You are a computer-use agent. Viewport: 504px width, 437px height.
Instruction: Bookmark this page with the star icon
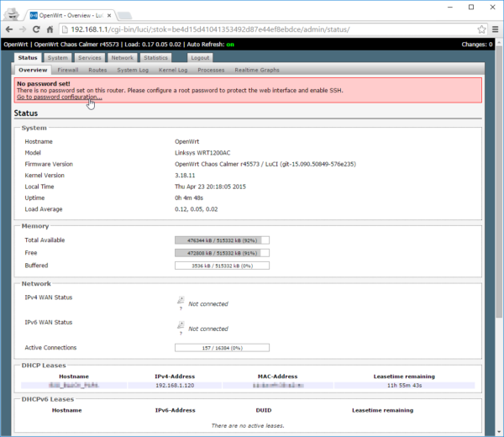click(481, 29)
